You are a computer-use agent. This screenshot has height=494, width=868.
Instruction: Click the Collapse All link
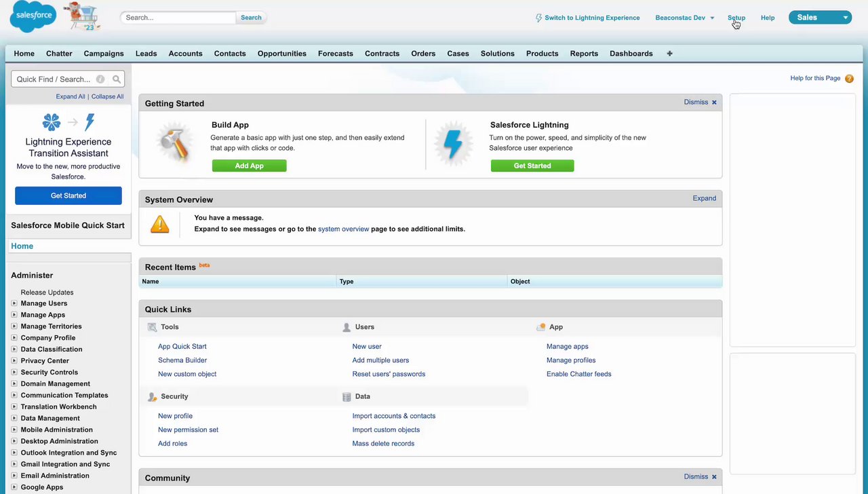click(108, 96)
